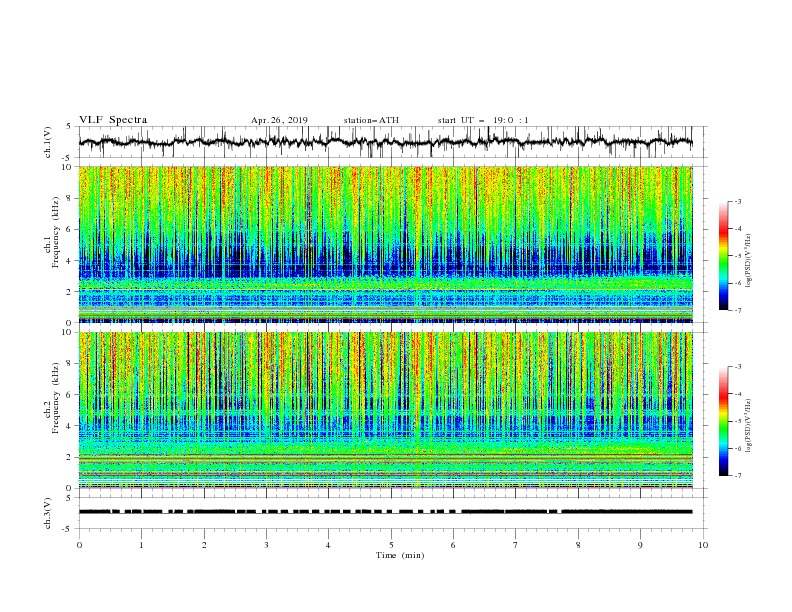Click the log(PSD) label beside lower colorbar
The width and height of the screenshot is (792, 612).
[x=748, y=426]
